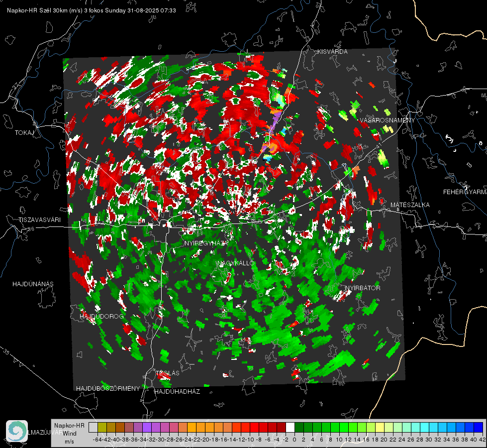Click the -64 legend value
This screenshot has width=487, height=448.
point(97,440)
